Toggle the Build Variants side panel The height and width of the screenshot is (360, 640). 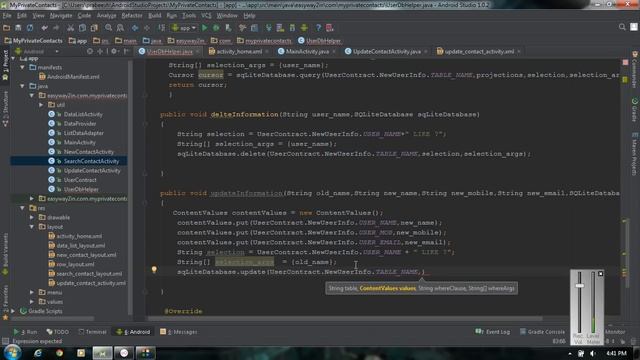5,253
